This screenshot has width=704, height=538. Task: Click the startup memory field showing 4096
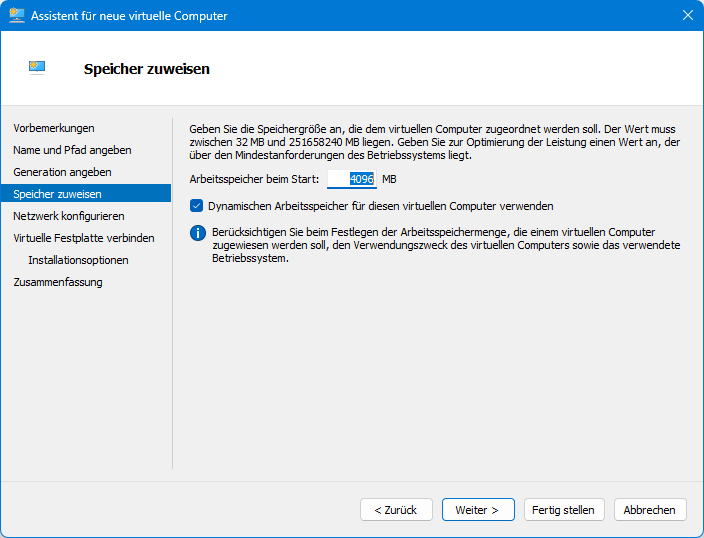point(352,179)
